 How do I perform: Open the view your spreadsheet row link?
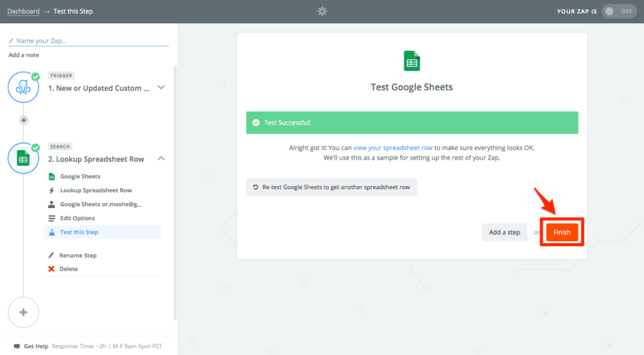pos(393,148)
